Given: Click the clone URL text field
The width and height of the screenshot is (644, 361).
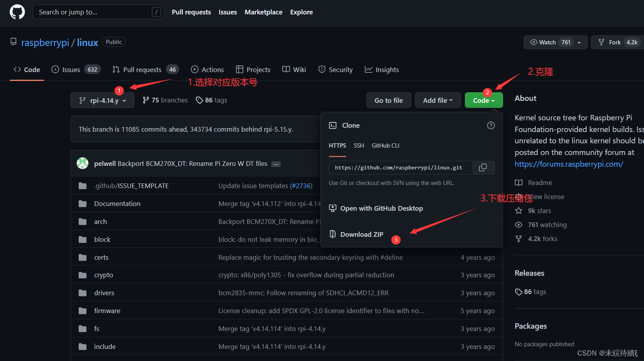Looking at the screenshot, I should click(401, 167).
